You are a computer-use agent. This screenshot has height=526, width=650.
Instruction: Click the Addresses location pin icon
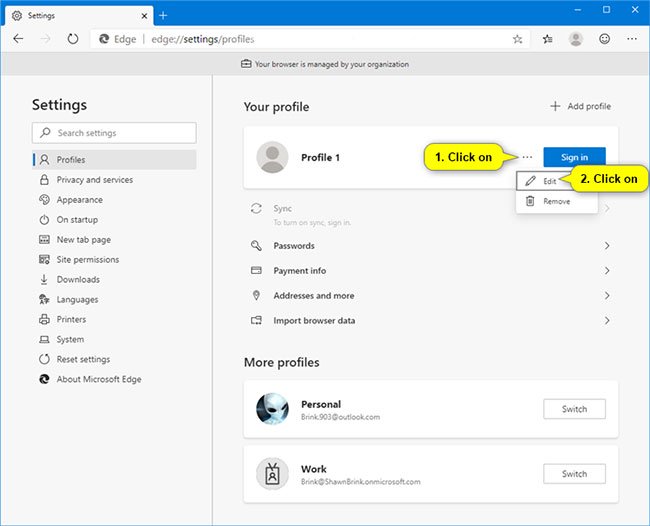tap(256, 295)
